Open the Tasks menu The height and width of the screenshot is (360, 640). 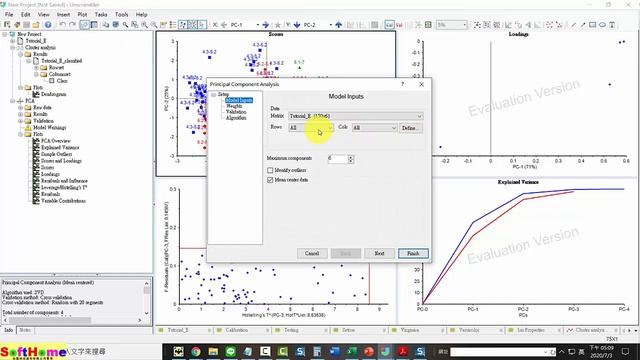101,14
